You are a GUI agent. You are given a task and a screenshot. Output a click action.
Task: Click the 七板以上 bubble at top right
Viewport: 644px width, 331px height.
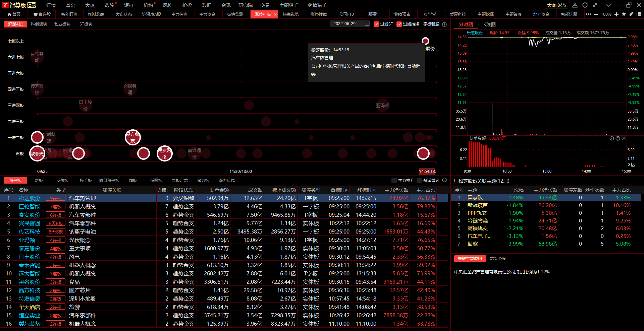click(425, 41)
